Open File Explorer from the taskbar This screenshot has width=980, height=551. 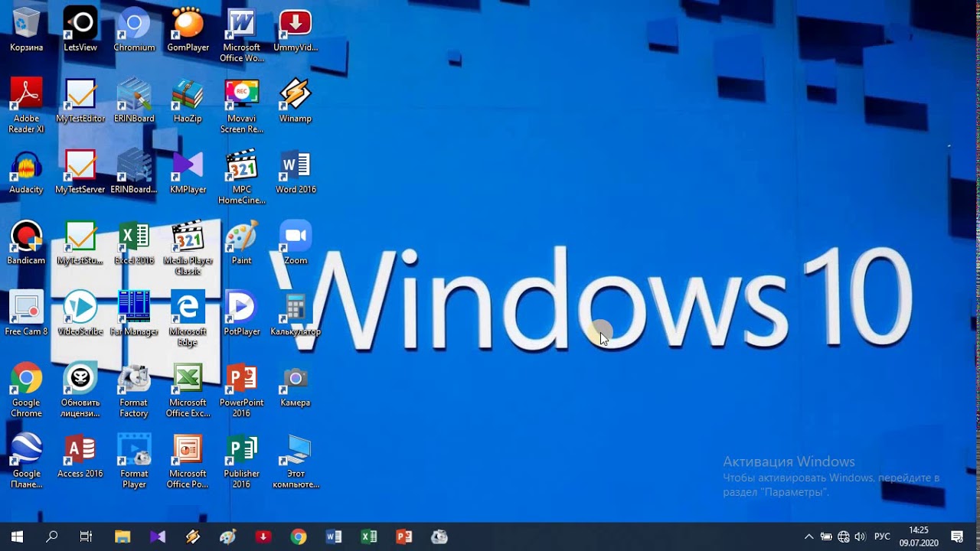[122, 536]
